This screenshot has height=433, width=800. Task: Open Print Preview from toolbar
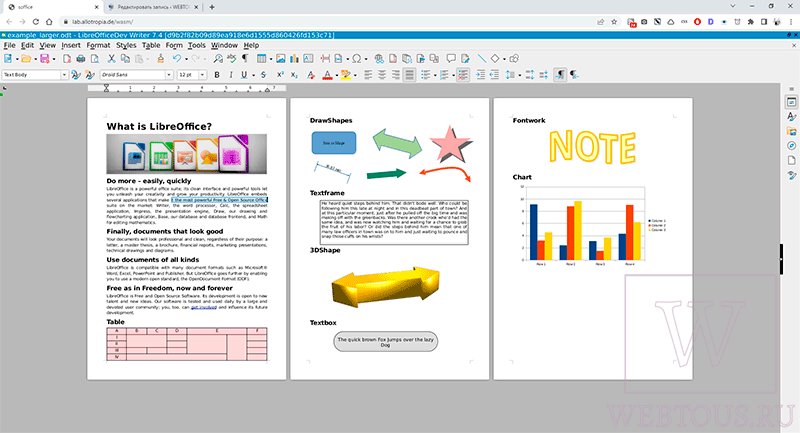pos(95,59)
